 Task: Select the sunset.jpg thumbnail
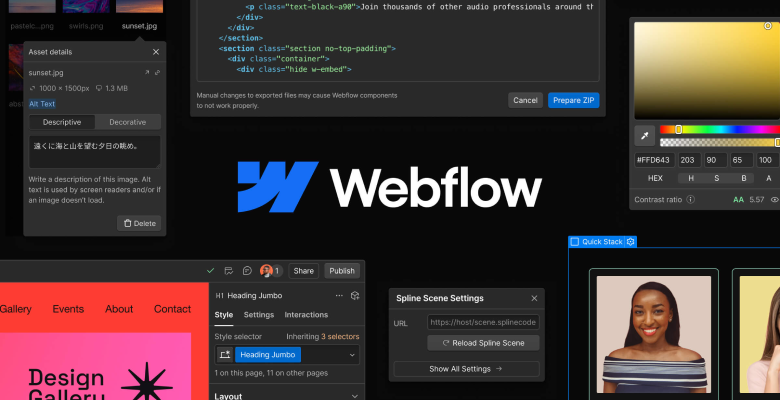[x=139, y=6]
